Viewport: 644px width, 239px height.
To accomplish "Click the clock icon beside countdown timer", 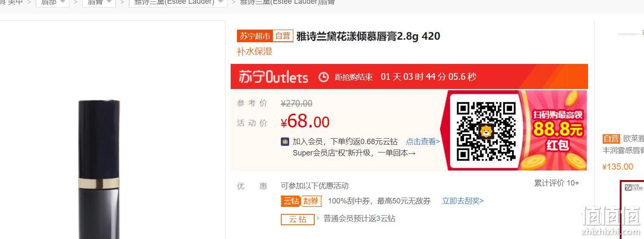I will 323,77.
